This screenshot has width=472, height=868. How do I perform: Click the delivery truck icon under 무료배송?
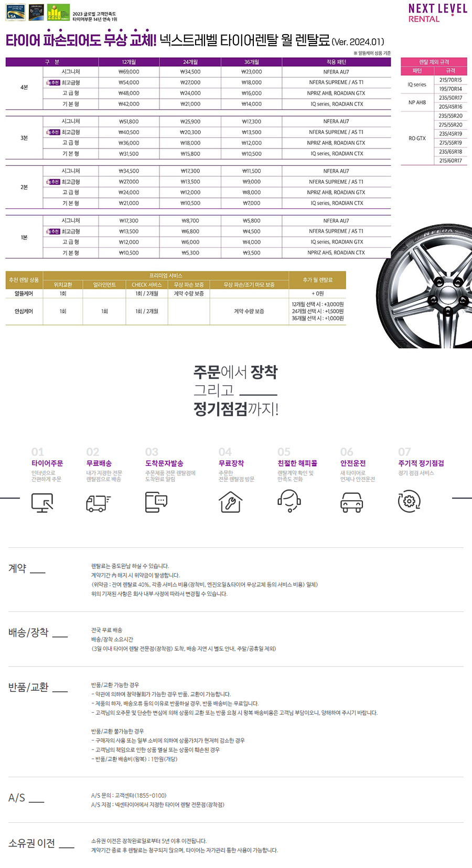pos(98,502)
